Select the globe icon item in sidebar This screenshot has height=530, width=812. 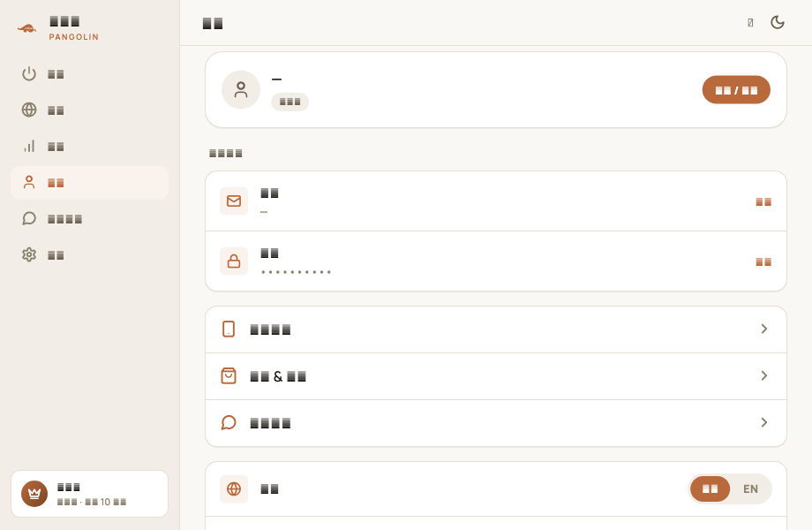point(89,110)
